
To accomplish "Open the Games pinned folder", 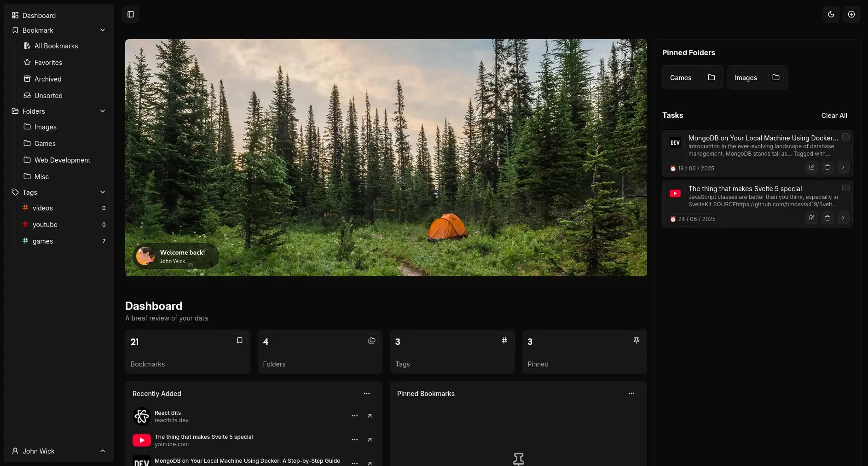I will click(x=692, y=77).
